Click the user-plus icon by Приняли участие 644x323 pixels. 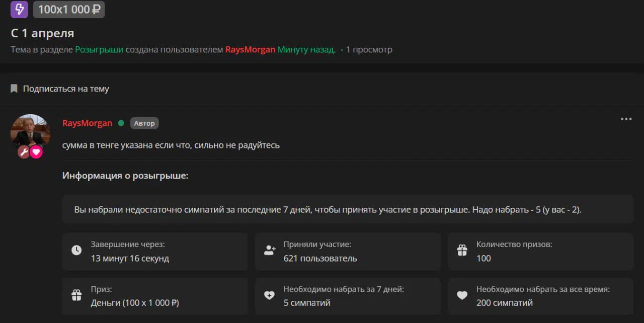pyautogui.click(x=270, y=251)
